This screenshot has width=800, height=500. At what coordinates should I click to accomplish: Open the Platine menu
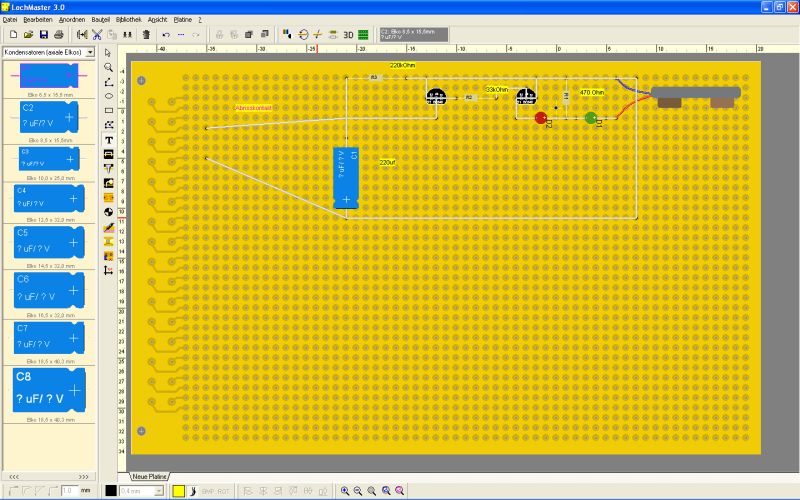tap(183, 19)
